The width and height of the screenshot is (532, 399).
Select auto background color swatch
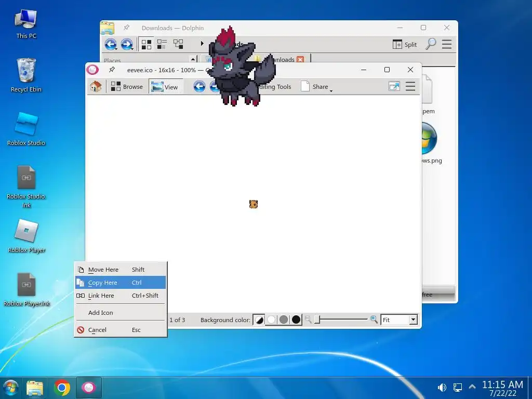tap(259, 320)
